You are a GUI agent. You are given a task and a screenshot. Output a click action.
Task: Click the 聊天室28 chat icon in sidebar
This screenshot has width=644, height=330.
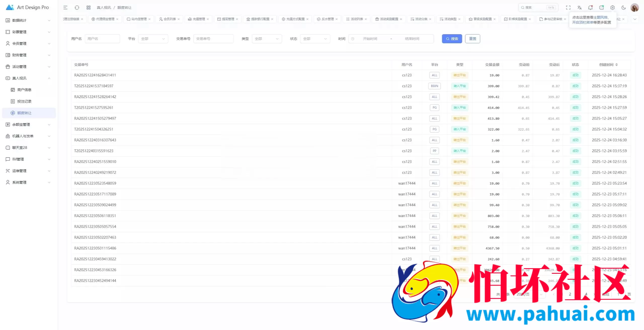point(8,148)
